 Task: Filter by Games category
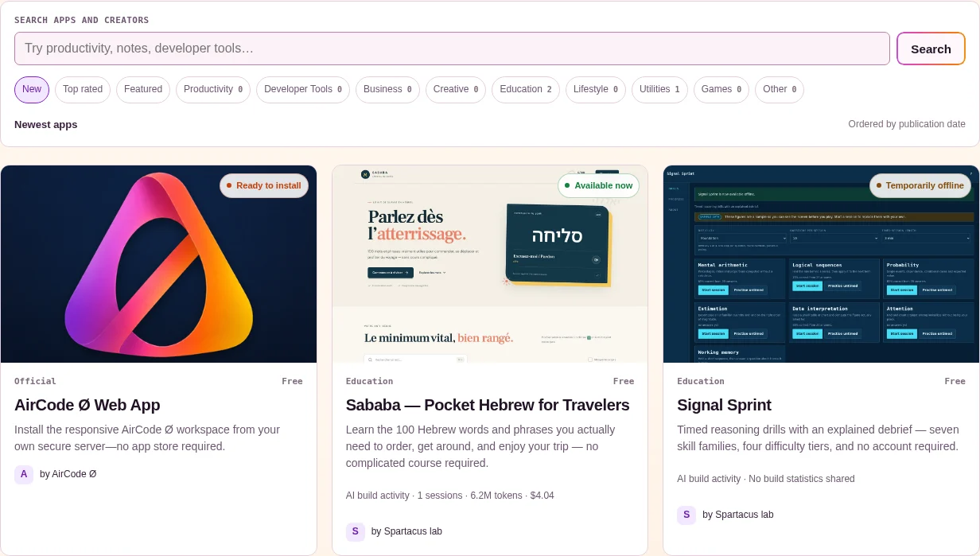coord(721,89)
